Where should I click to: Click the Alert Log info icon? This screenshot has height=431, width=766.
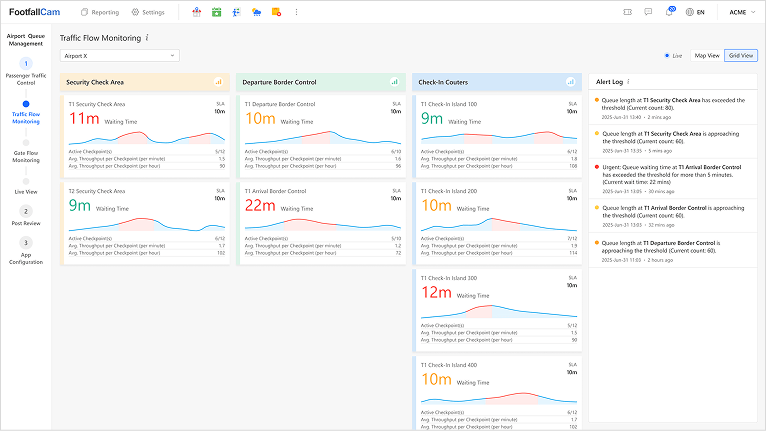click(x=628, y=82)
